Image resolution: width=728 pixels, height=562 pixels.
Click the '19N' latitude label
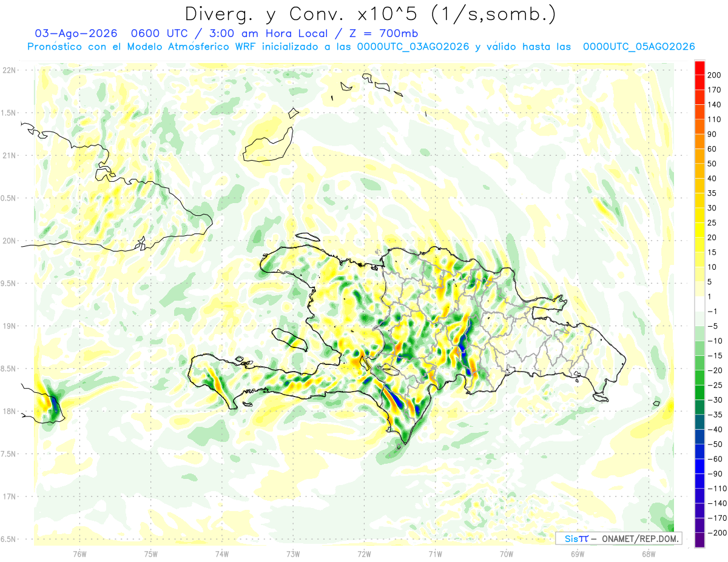point(9,326)
